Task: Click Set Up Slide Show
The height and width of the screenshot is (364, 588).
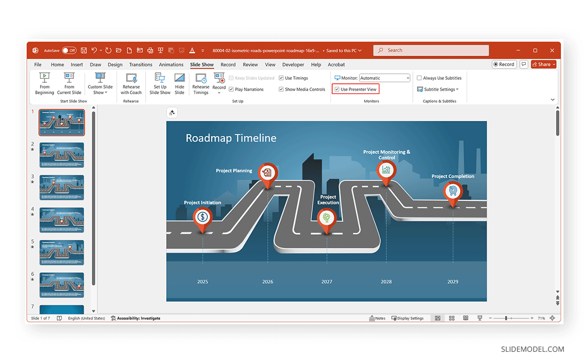Action: [x=160, y=83]
